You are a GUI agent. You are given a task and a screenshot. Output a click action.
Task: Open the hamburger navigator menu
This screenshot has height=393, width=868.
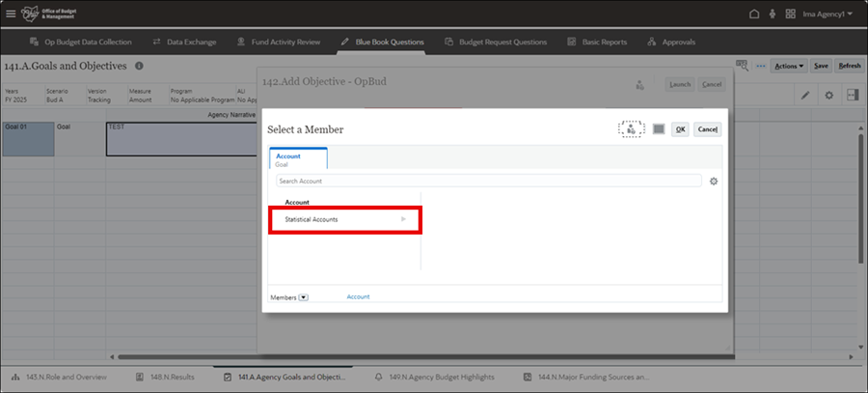pyautogui.click(x=11, y=14)
